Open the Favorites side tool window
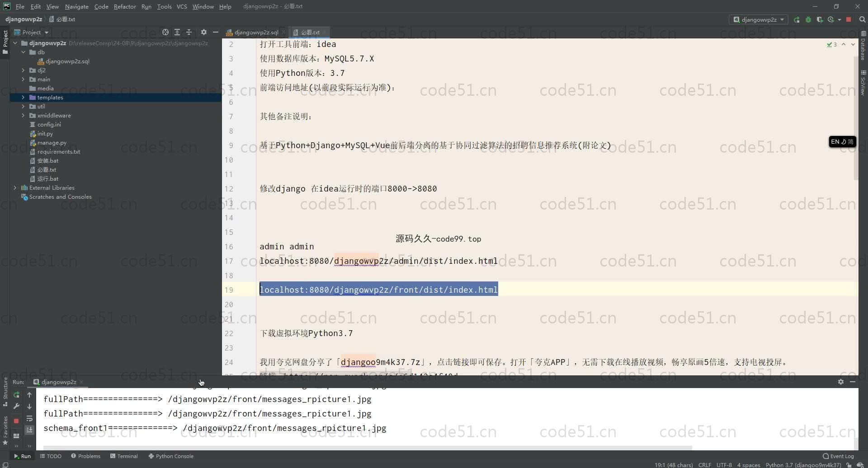 pyautogui.click(x=5, y=431)
